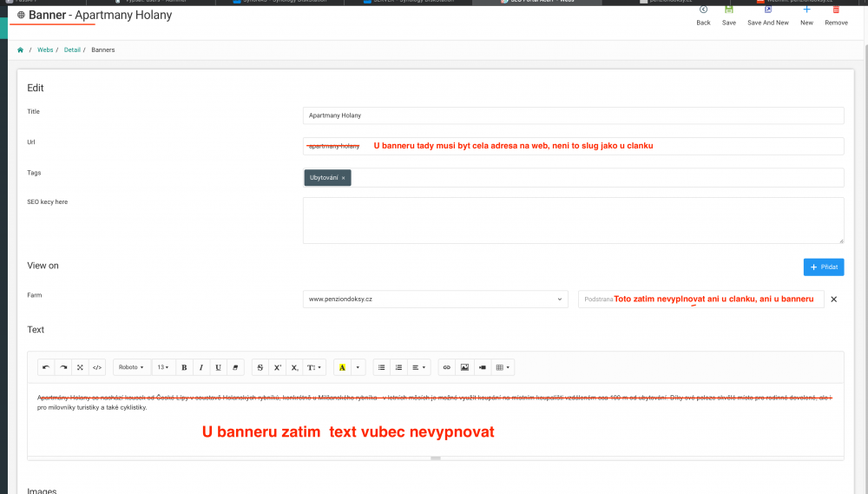Viewport: 868px width, 494px height.
Task: Click the undo arrow in editor toolbar
Action: 46,367
